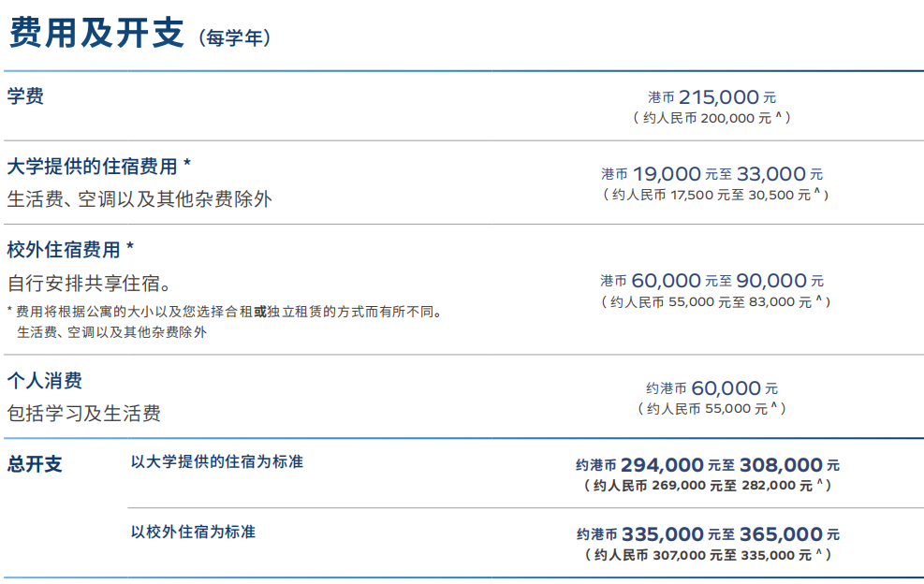Click 约港币 335,000 元至 365,000 元 total
The image size is (924, 584).
click(x=708, y=534)
